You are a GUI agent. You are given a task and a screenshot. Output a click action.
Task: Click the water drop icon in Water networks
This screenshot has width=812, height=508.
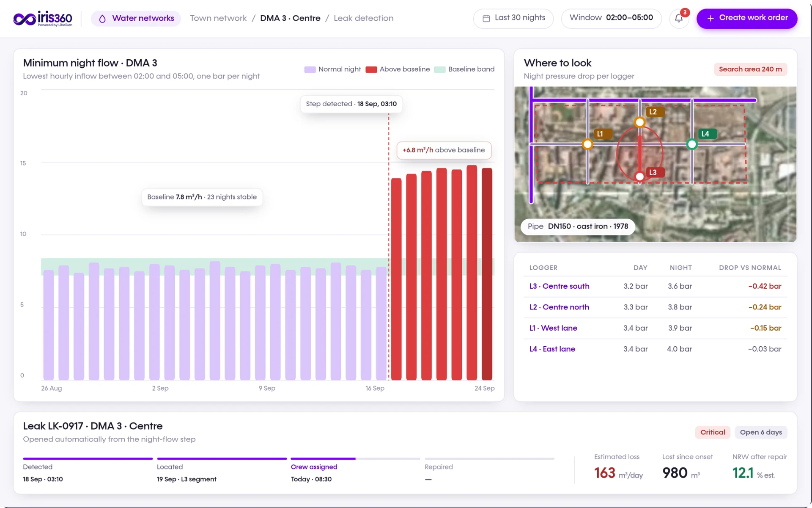point(102,19)
